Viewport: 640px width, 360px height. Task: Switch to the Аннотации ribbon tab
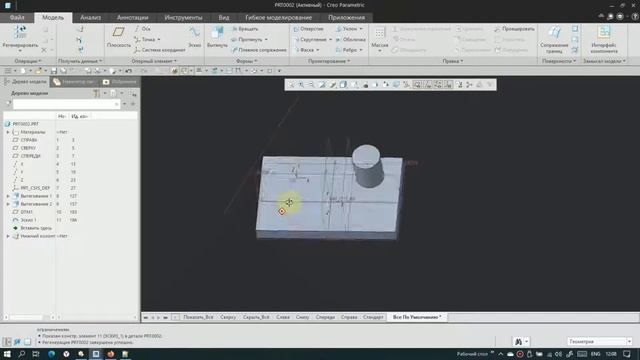132,18
